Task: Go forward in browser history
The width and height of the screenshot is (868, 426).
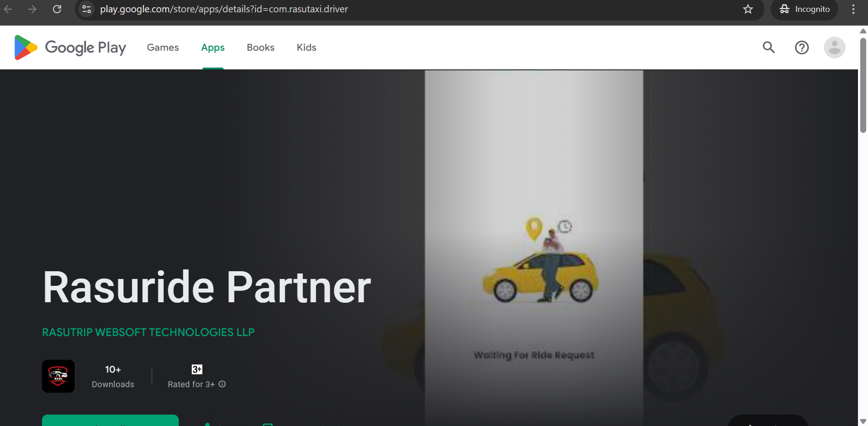Action: coord(32,9)
